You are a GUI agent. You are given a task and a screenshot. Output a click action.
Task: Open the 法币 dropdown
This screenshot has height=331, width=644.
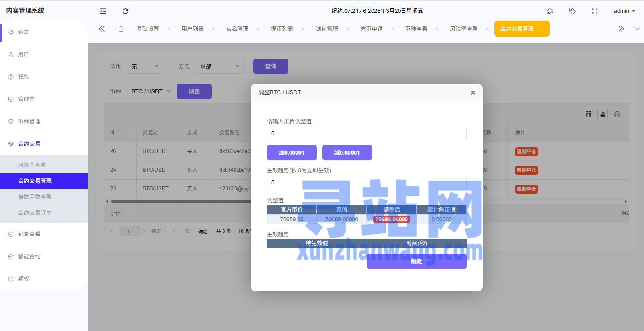[145, 66]
